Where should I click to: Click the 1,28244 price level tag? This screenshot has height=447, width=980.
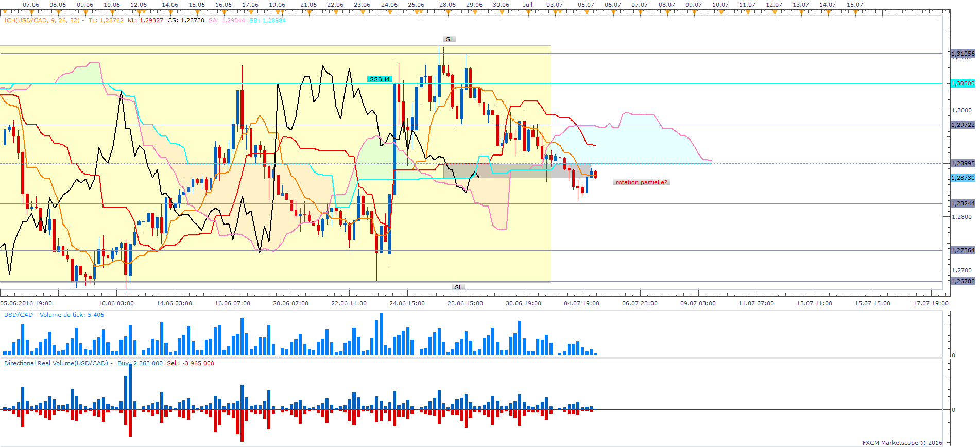pyautogui.click(x=962, y=203)
